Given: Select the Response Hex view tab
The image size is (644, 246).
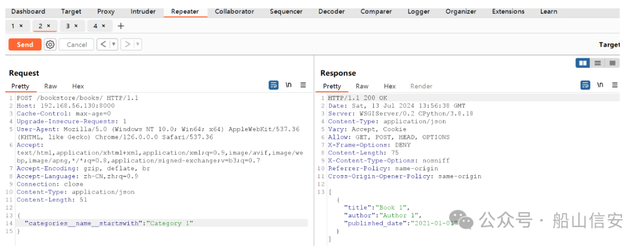Looking at the screenshot, I should [390, 86].
